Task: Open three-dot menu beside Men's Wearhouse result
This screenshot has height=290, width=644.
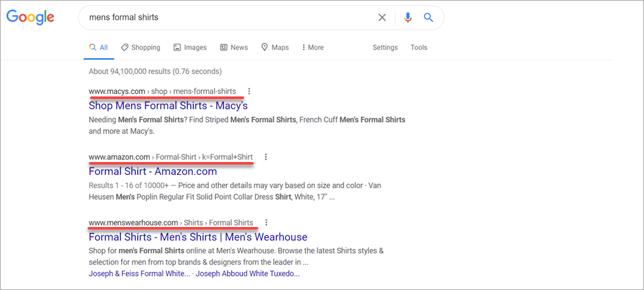Action: point(266,222)
